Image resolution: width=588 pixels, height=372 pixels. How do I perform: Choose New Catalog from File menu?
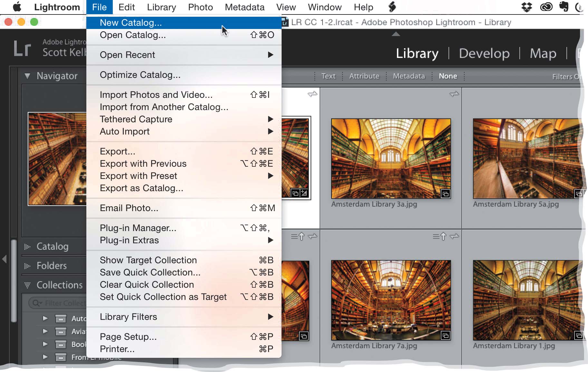(x=131, y=23)
